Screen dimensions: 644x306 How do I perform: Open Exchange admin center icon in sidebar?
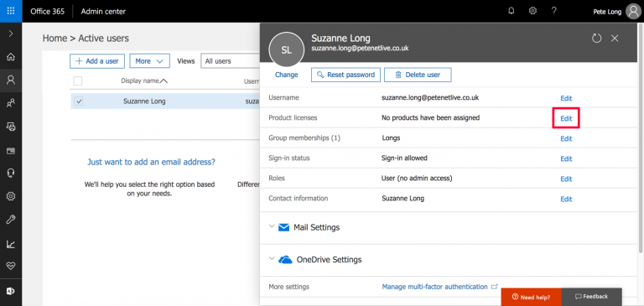[11, 291]
